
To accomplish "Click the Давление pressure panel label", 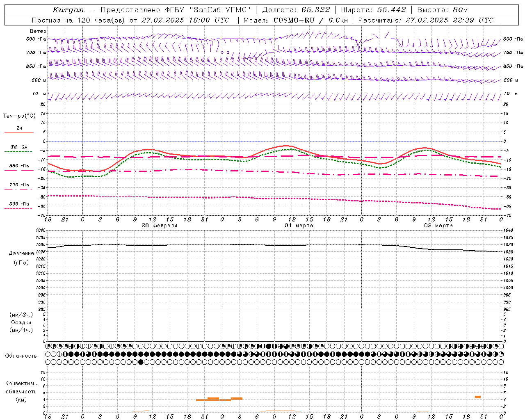I will click(x=21, y=253).
